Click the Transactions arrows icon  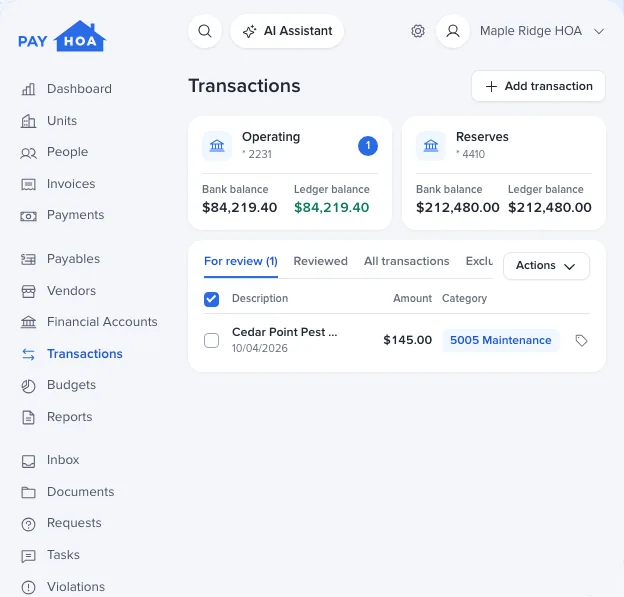click(x=28, y=354)
